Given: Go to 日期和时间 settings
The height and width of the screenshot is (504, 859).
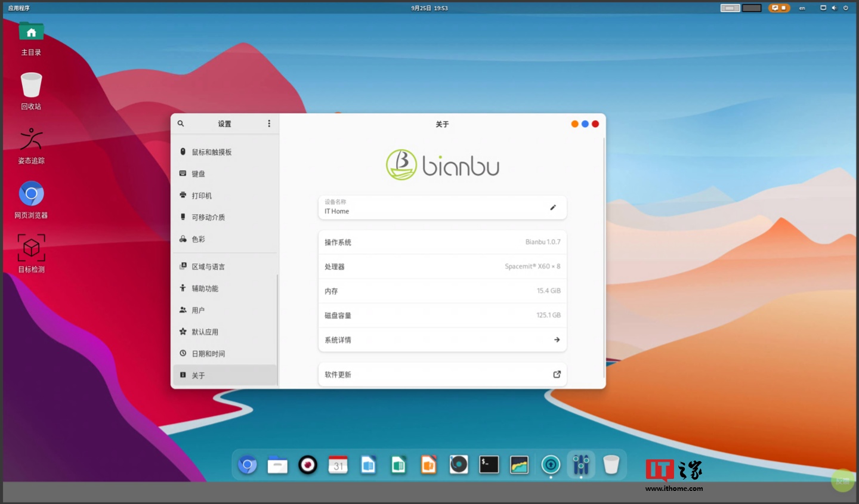Looking at the screenshot, I should point(208,354).
